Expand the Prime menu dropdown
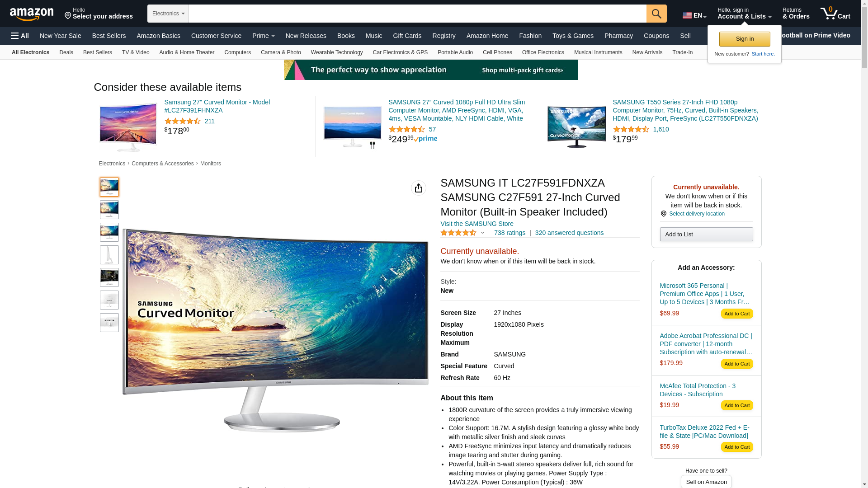 pyautogui.click(x=263, y=36)
